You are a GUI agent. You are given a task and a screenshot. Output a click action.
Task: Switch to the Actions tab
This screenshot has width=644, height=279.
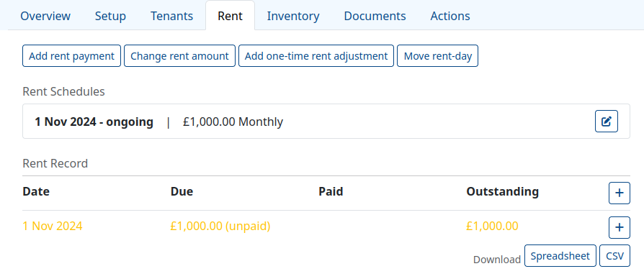coord(450,16)
